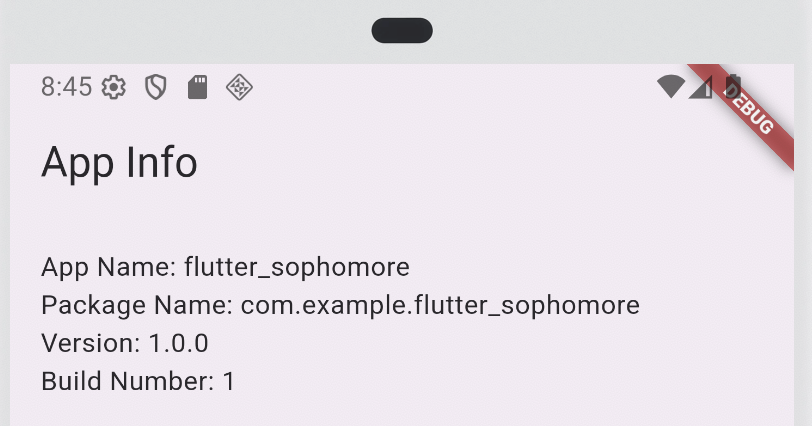Click the 1.0.0 version number
The height and width of the screenshot is (426, 812).
[x=179, y=343]
